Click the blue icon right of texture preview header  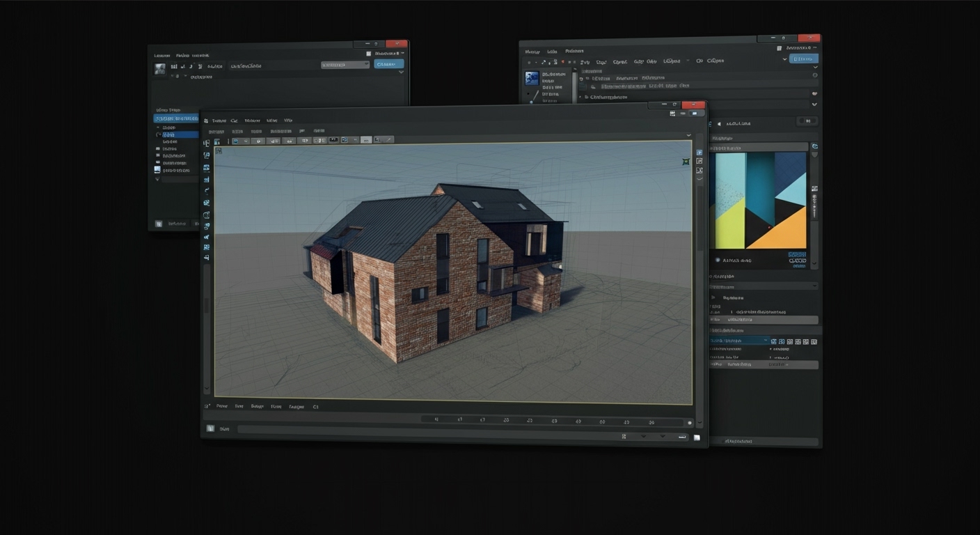(815, 146)
